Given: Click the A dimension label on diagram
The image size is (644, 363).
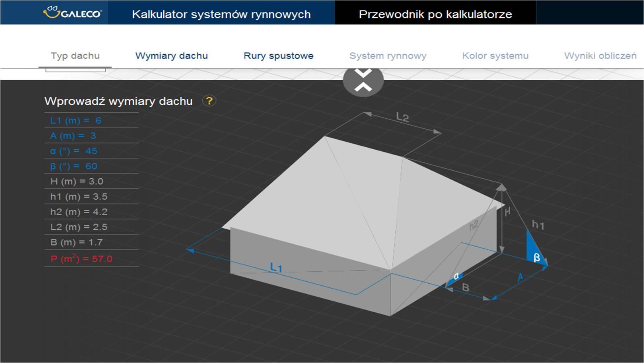Looking at the screenshot, I should [x=520, y=277].
